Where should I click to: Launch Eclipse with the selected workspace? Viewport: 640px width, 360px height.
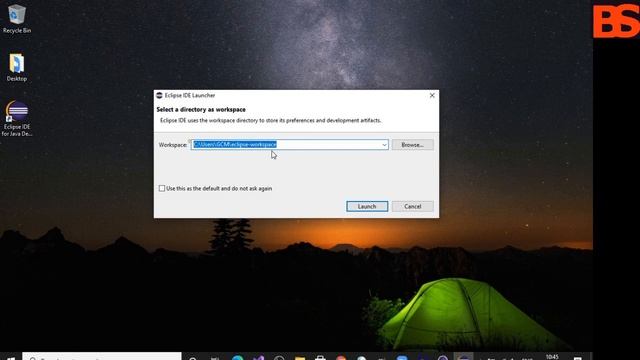(367, 207)
